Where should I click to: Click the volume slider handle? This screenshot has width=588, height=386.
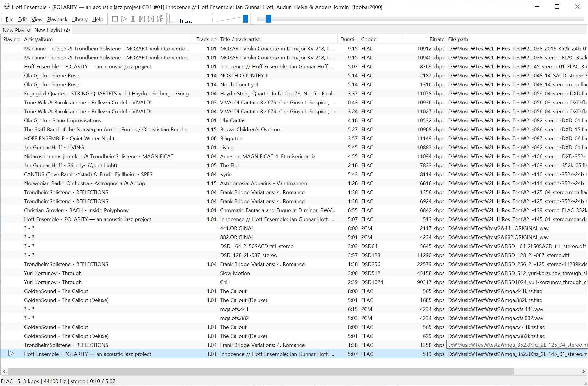point(245,19)
